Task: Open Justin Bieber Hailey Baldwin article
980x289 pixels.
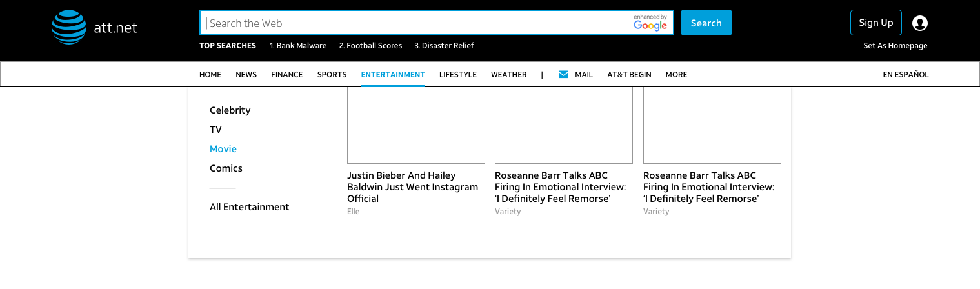Action: [413, 187]
